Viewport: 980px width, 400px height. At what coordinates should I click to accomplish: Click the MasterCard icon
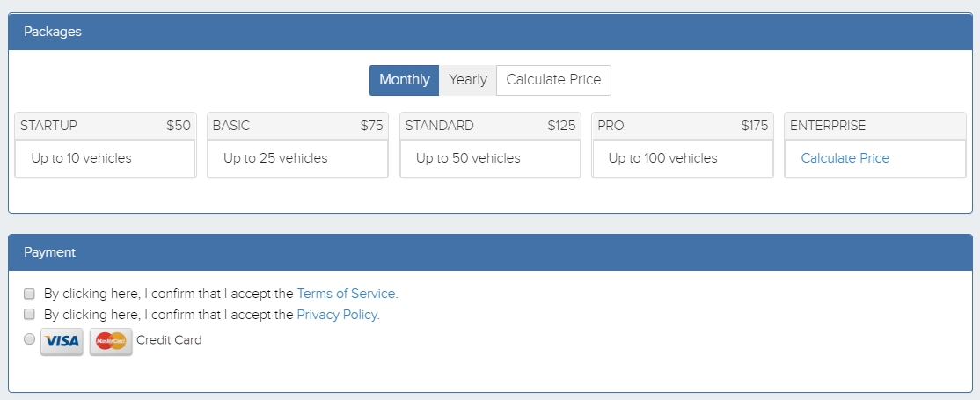pos(111,341)
